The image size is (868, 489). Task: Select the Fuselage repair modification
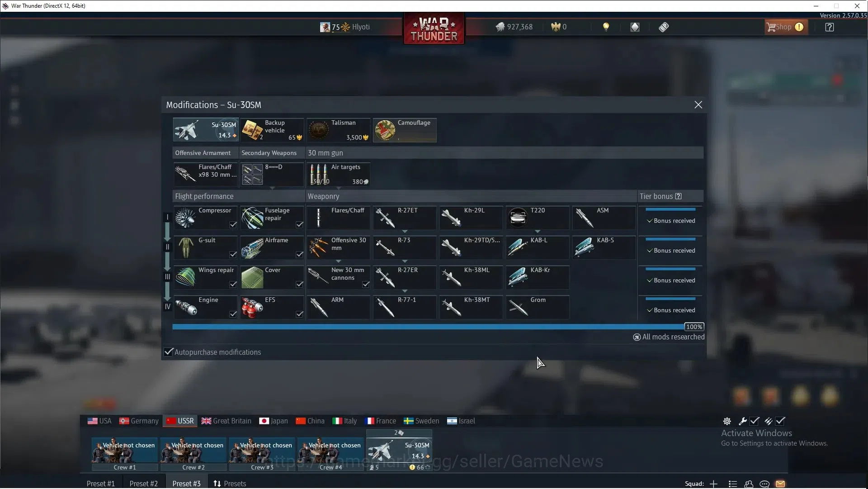pos(272,218)
